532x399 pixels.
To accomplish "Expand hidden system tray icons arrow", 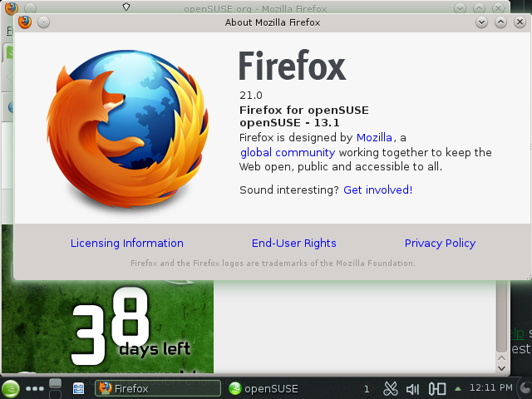I will [x=458, y=389].
